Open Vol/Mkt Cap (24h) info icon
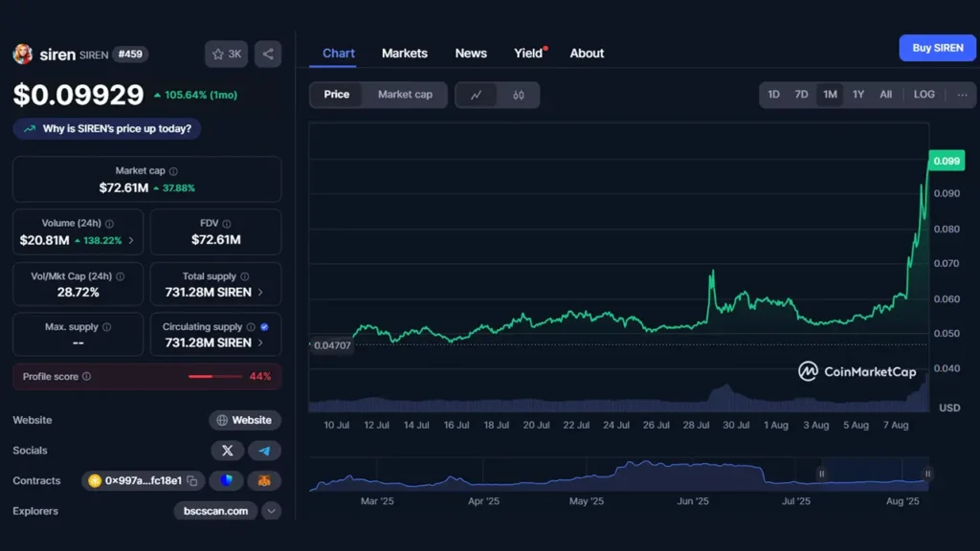Screen dimensions: 980x551 pyautogui.click(x=120, y=276)
